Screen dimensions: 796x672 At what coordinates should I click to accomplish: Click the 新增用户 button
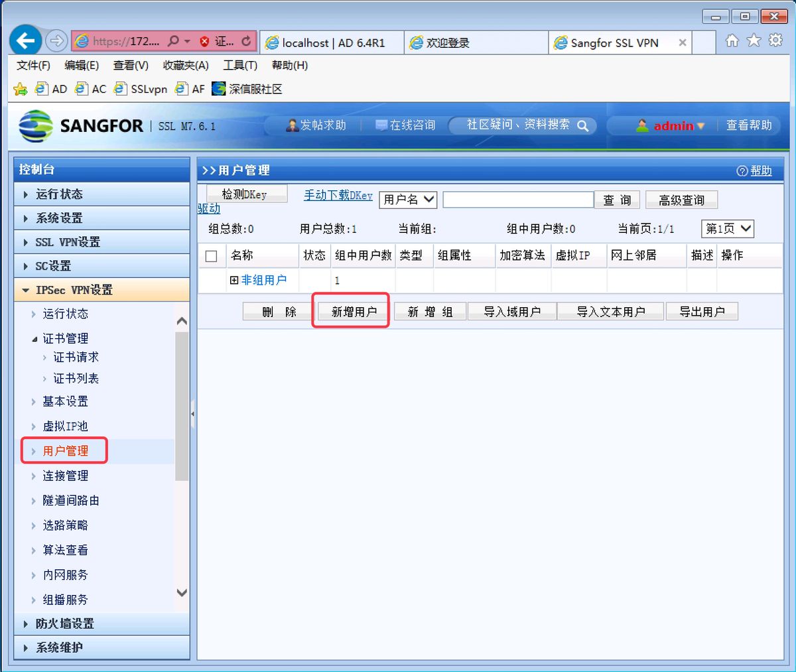[351, 311]
